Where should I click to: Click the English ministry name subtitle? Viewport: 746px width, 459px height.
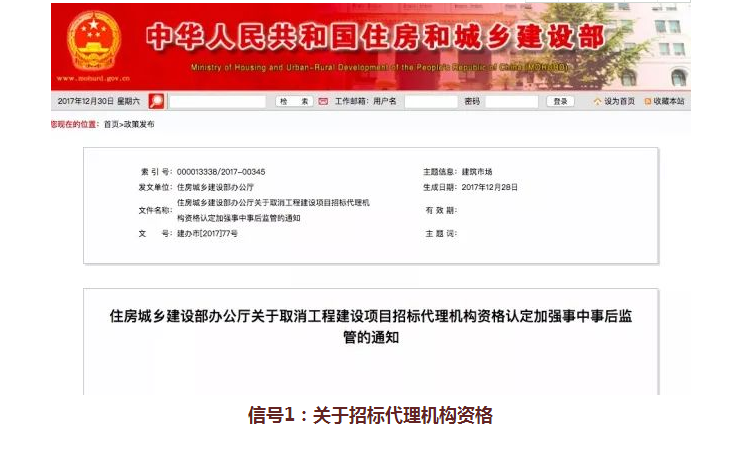[x=380, y=68]
